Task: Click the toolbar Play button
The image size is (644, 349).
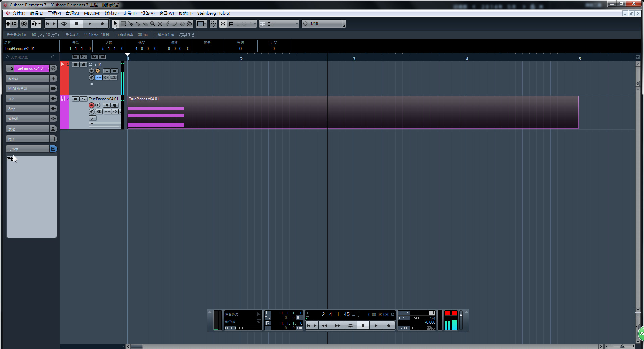Action: point(90,24)
